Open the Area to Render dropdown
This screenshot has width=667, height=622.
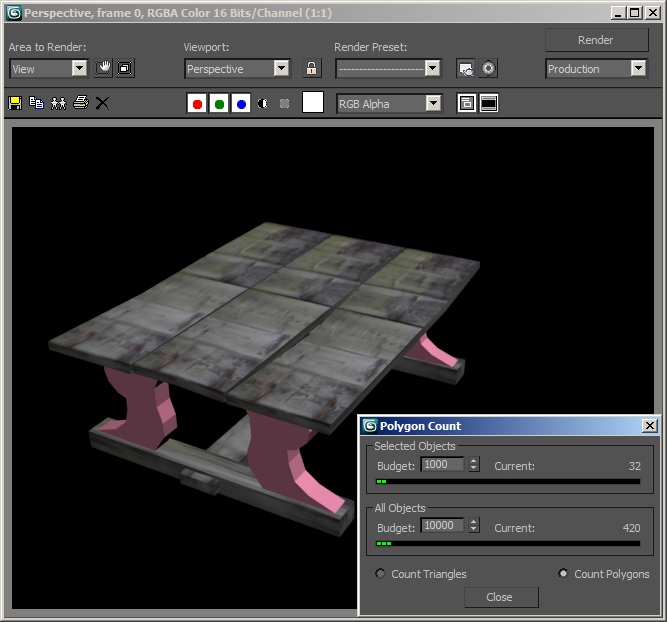point(49,68)
